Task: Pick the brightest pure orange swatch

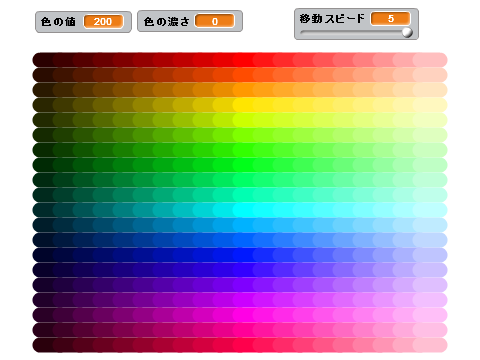Action: (x=243, y=90)
